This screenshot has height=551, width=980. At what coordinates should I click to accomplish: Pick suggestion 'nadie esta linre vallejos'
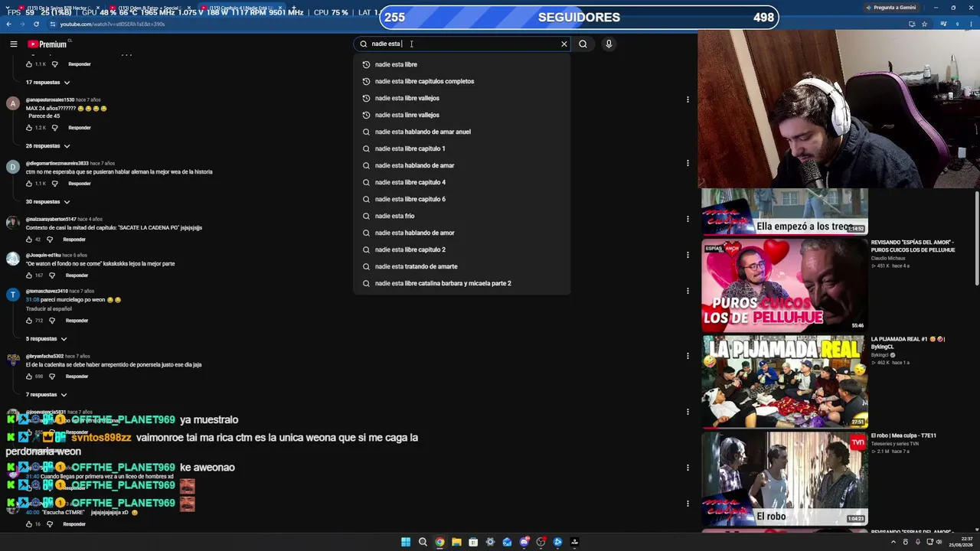coord(462,115)
